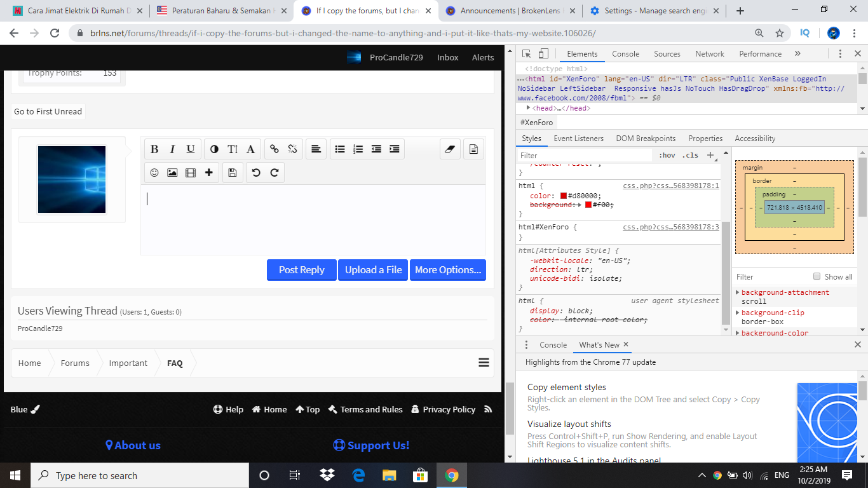Toggle the .cls class editor

[x=690, y=155]
